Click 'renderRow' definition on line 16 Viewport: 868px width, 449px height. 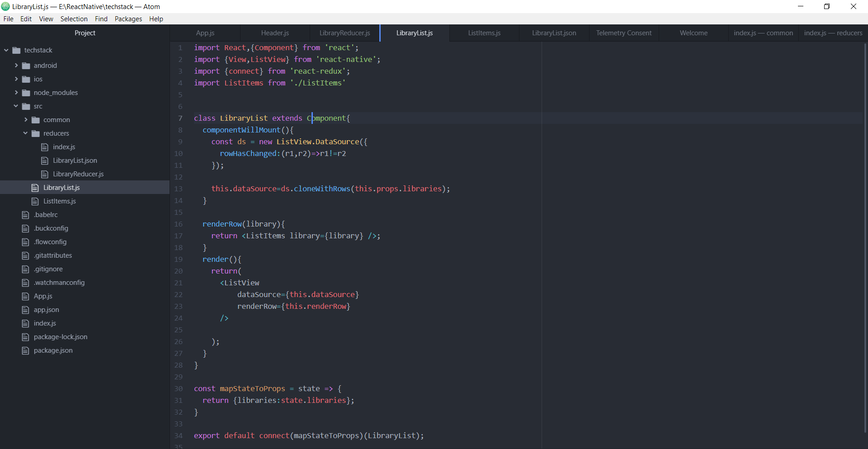pyautogui.click(x=222, y=224)
